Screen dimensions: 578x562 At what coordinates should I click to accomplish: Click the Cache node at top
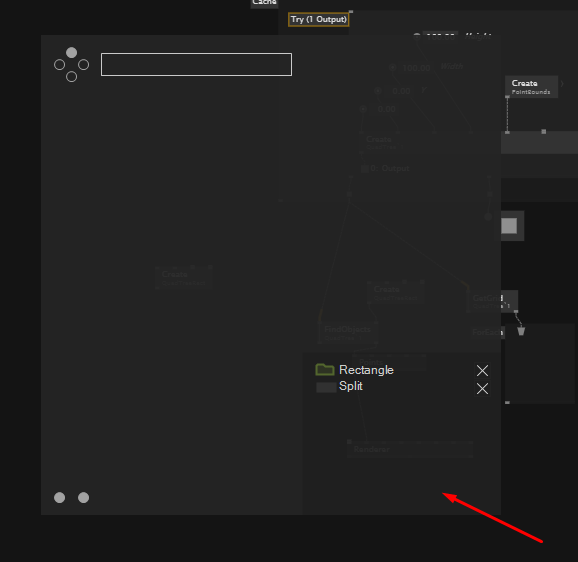pos(264,3)
